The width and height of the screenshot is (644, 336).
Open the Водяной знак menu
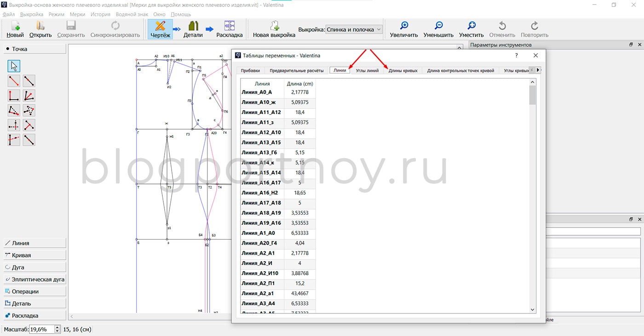[x=132, y=14]
